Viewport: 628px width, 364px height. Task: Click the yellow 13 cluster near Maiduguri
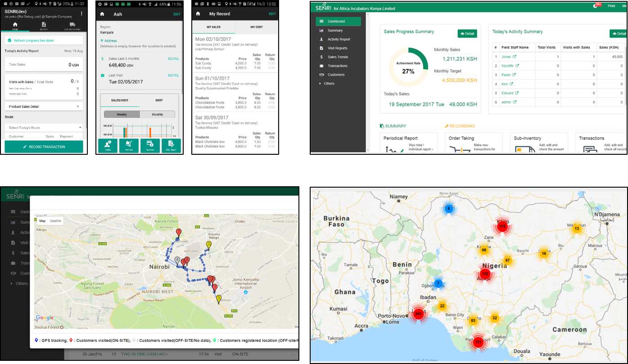(577, 229)
